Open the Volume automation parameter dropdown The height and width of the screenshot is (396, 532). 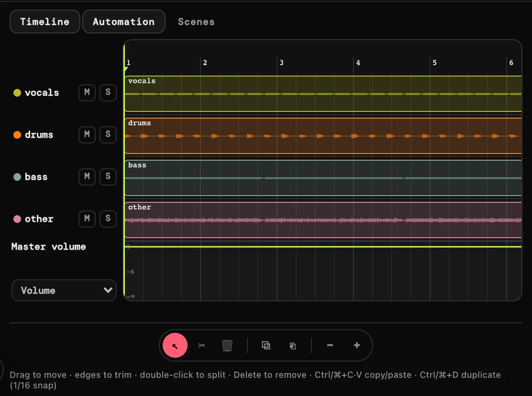pyautogui.click(x=64, y=290)
